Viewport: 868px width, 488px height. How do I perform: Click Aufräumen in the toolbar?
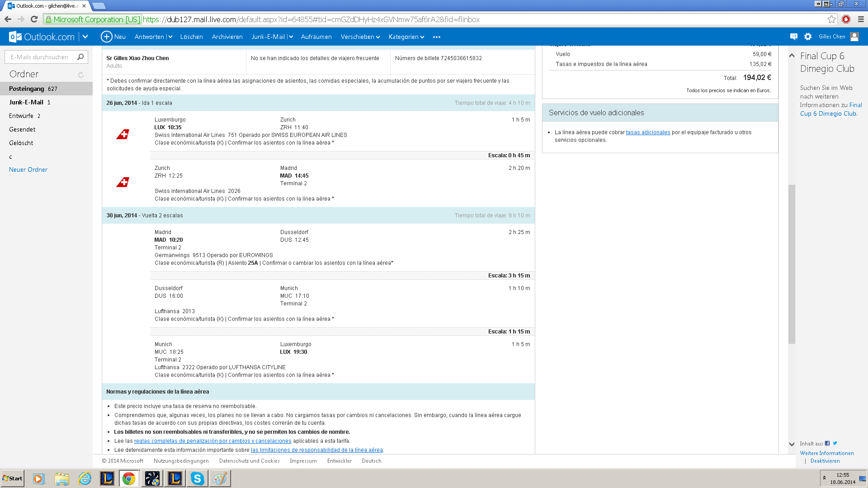[x=316, y=37]
